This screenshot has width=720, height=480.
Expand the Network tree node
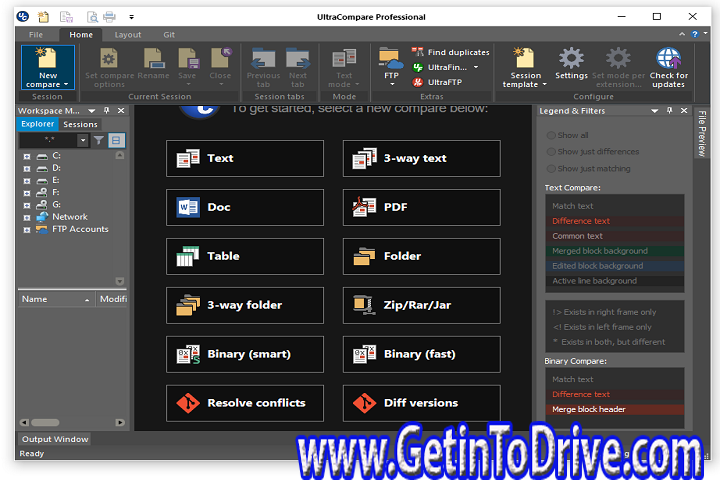[x=27, y=218]
